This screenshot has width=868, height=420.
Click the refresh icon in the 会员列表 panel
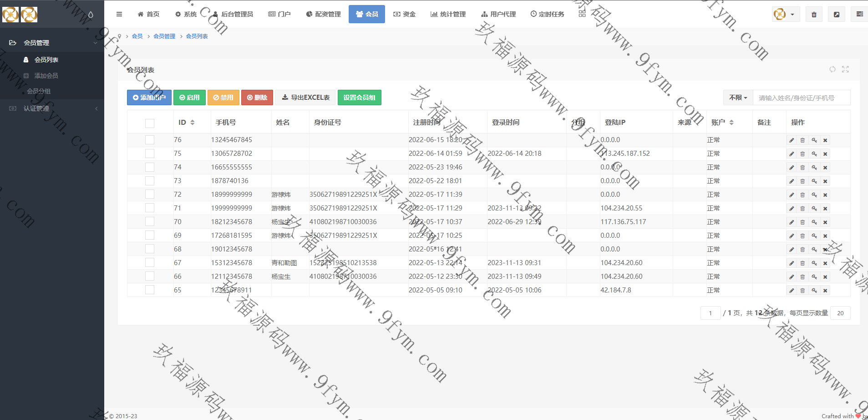point(832,69)
